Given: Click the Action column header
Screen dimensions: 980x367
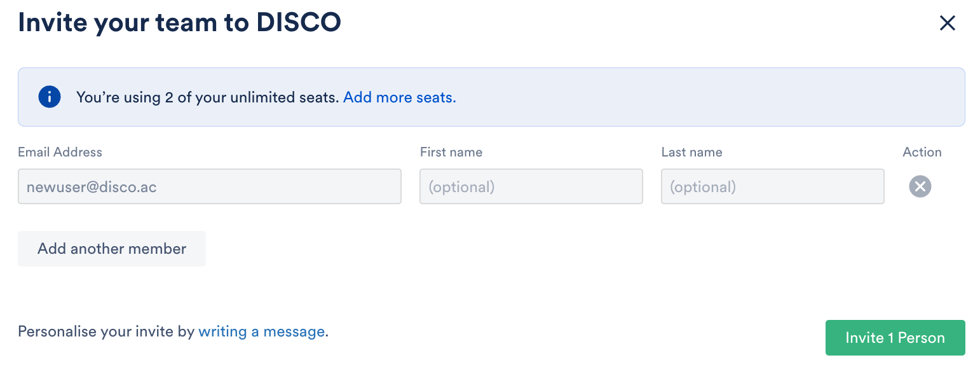Looking at the screenshot, I should (922, 152).
